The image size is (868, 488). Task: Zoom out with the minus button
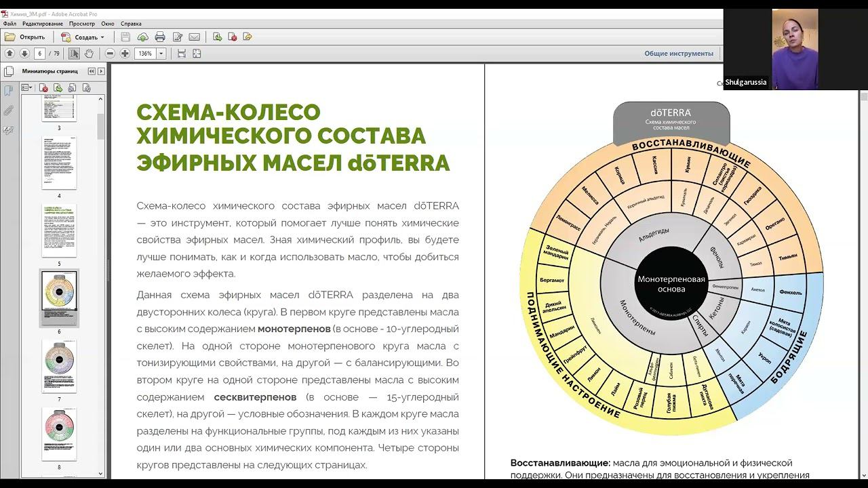pyautogui.click(x=110, y=54)
